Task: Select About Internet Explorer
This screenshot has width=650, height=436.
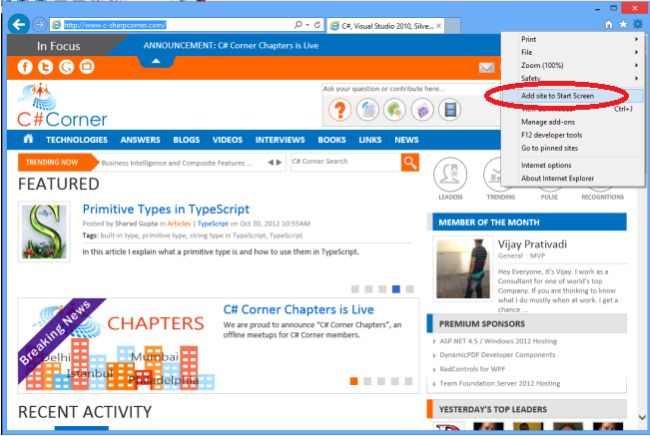Action: (573, 178)
